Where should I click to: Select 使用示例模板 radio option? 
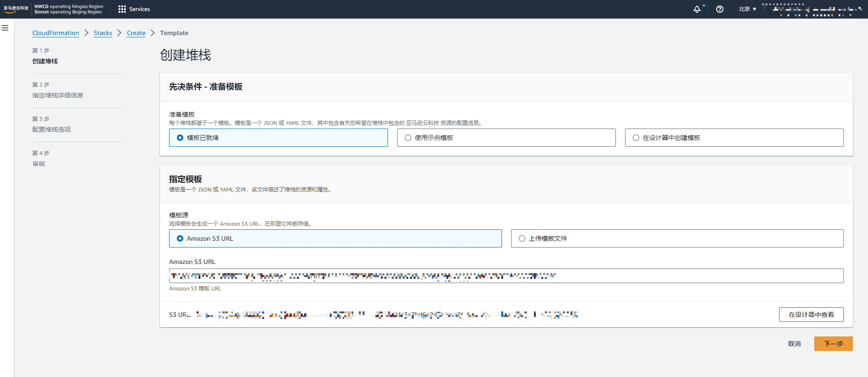[x=506, y=138]
